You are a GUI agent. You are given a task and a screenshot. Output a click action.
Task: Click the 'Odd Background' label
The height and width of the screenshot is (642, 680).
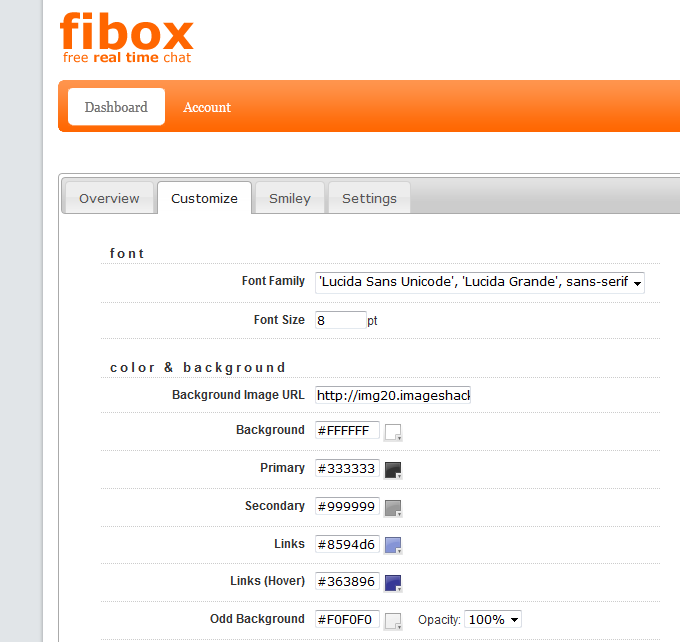[257, 619]
